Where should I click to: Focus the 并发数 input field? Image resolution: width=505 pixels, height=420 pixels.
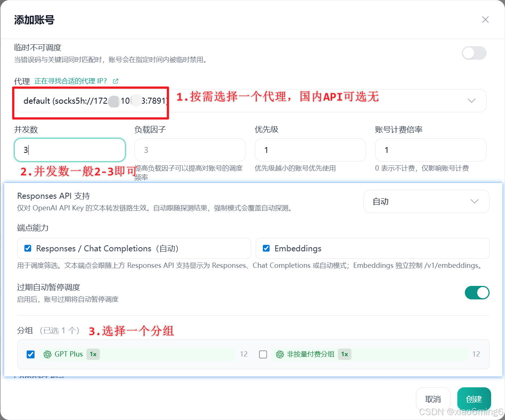(x=70, y=150)
